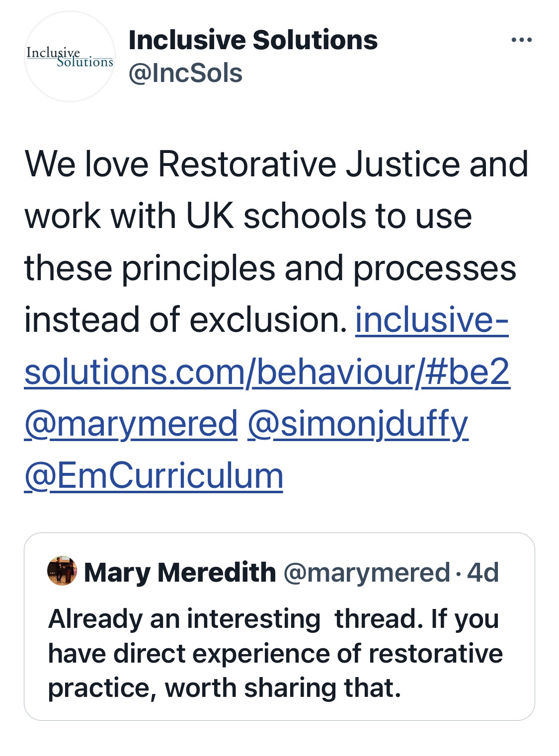The width and height of the screenshot is (559, 756).
Task: Tap the second line of the URL ending #be2
Action: [267, 372]
